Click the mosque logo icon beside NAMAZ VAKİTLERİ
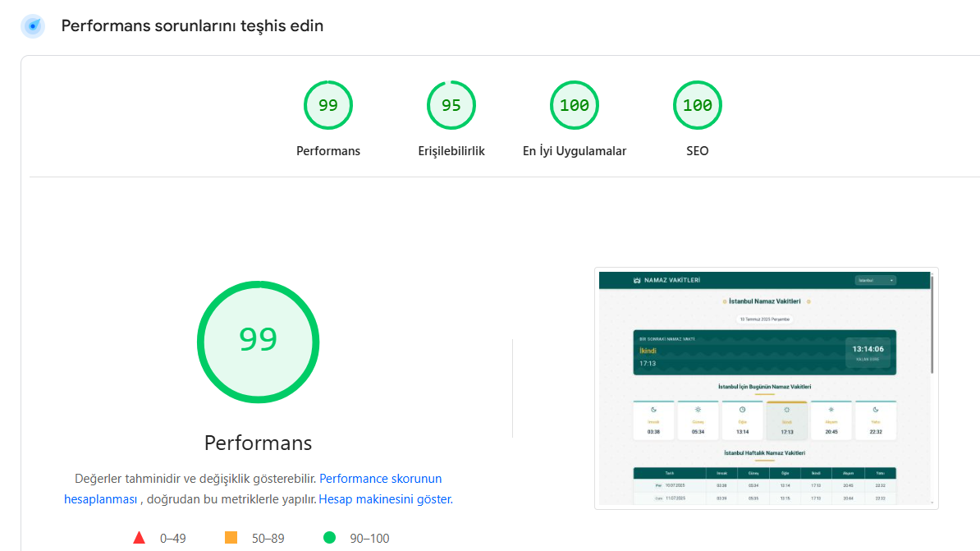 tap(637, 280)
